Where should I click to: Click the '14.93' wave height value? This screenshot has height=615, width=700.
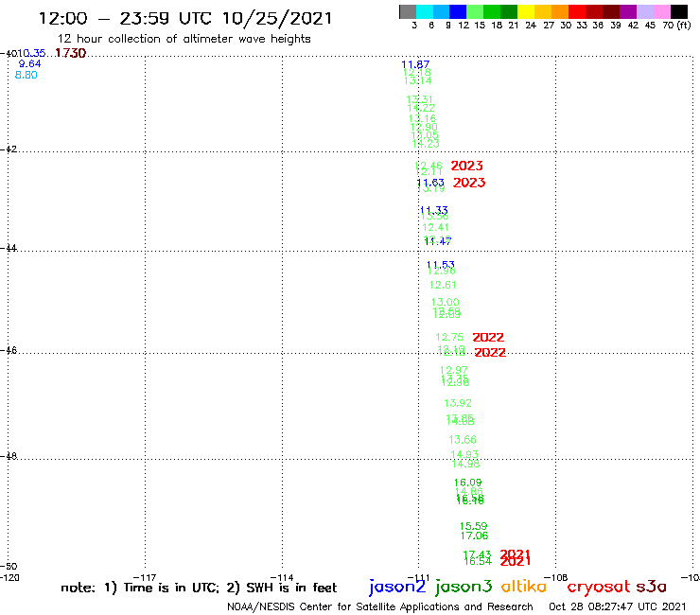point(464,455)
